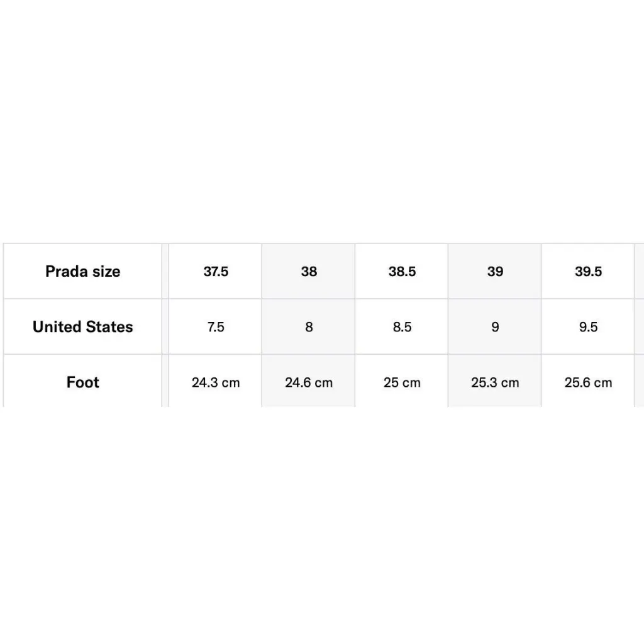This screenshot has width=644, height=644.
Task: Click the 24.3 cm foot length cell
Action: pos(216,382)
